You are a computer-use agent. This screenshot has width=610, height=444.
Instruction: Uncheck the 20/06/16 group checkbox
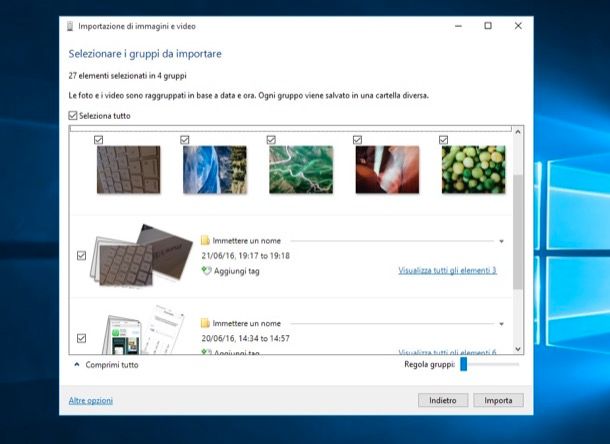coord(81,338)
